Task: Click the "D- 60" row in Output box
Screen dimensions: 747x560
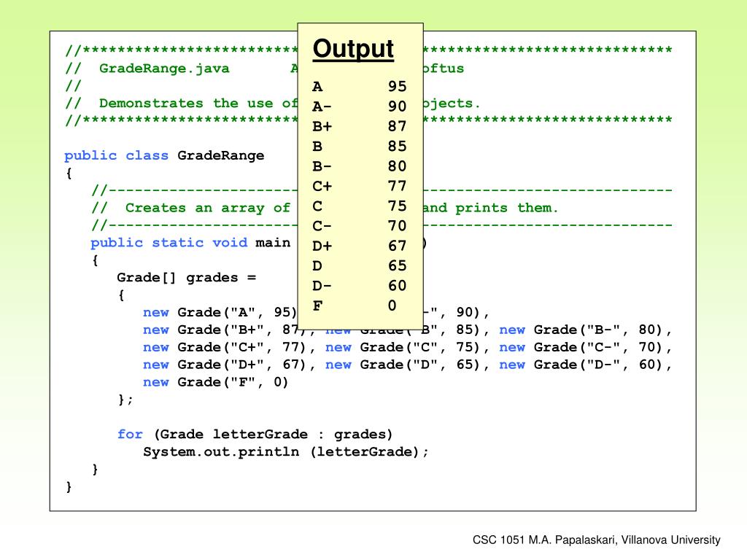Action: click(360, 286)
